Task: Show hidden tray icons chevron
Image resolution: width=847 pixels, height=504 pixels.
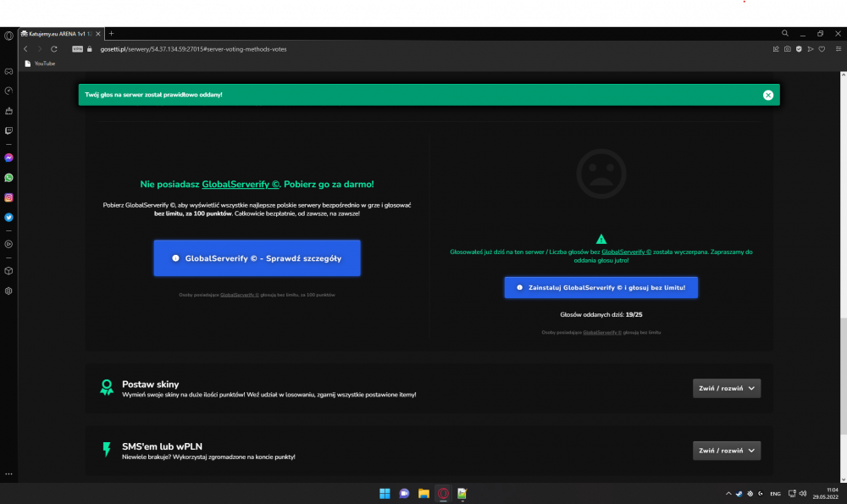Action: [x=728, y=493]
